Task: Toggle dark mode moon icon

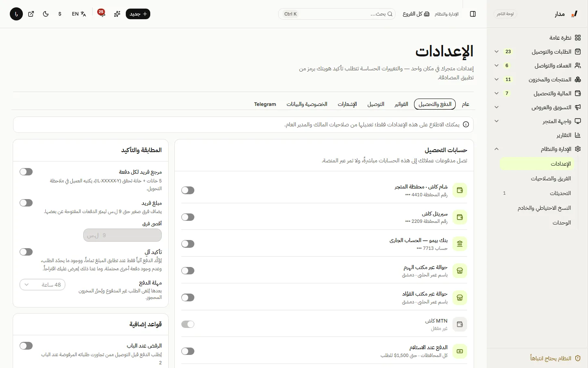Action: [x=46, y=14]
